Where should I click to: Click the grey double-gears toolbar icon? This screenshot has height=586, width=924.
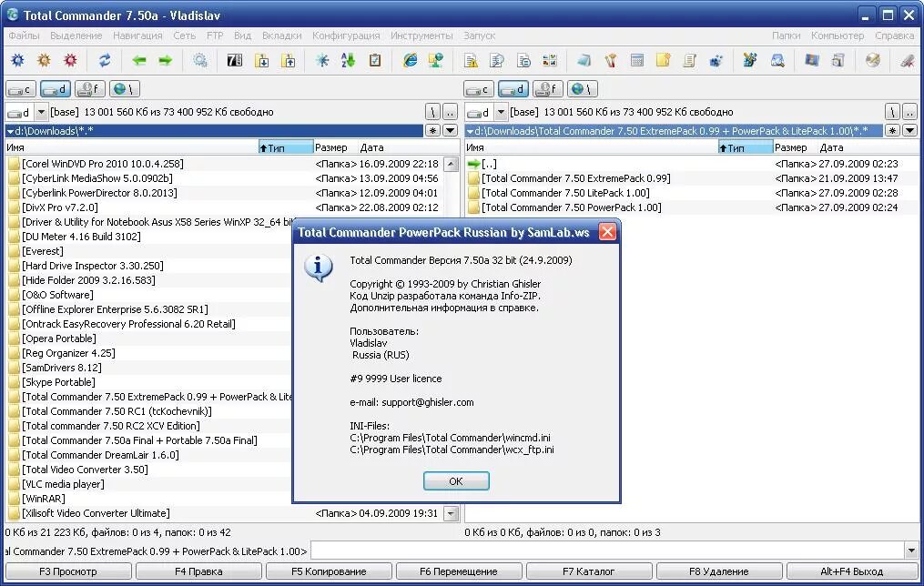(x=200, y=60)
